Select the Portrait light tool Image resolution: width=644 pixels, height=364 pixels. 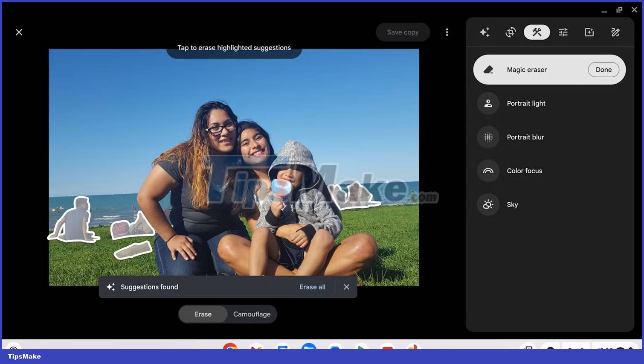[x=526, y=103]
